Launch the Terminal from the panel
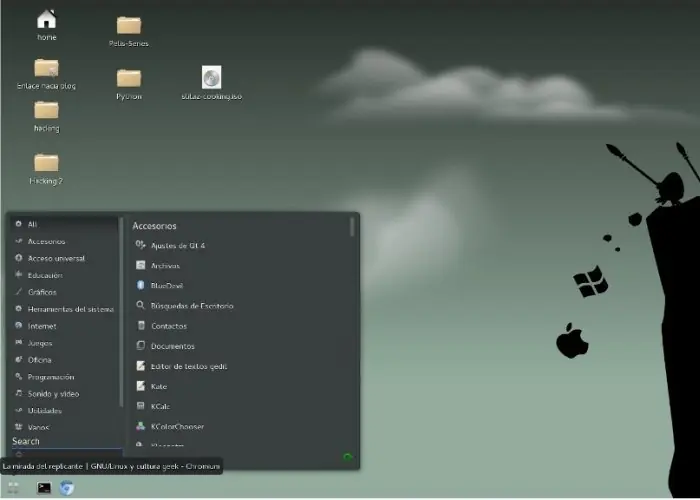The width and height of the screenshot is (700, 500). tap(44, 488)
